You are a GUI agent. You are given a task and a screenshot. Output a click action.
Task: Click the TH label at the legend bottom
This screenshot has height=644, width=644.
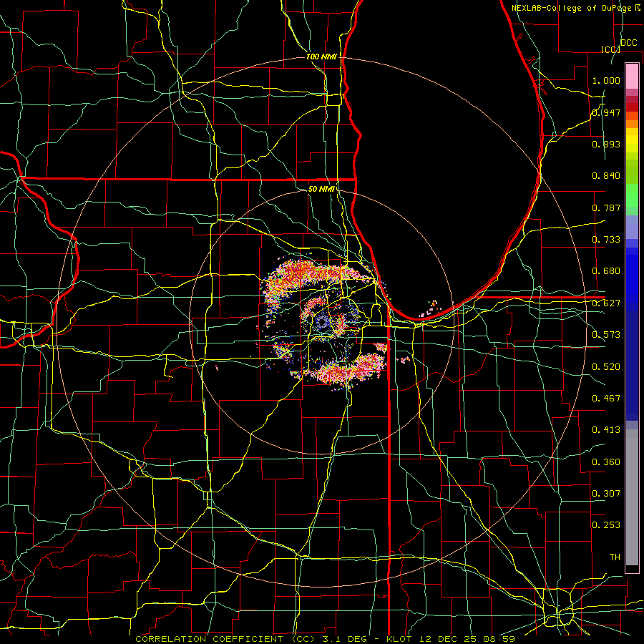coord(615,557)
